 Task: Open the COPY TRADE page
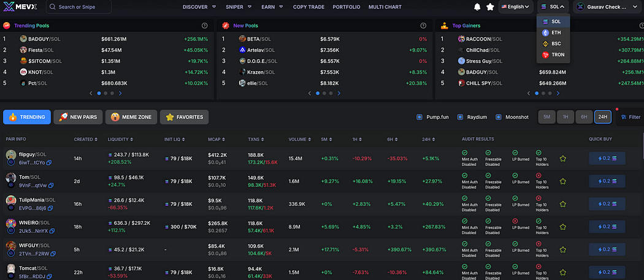pyautogui.click(x=309, y=7)
